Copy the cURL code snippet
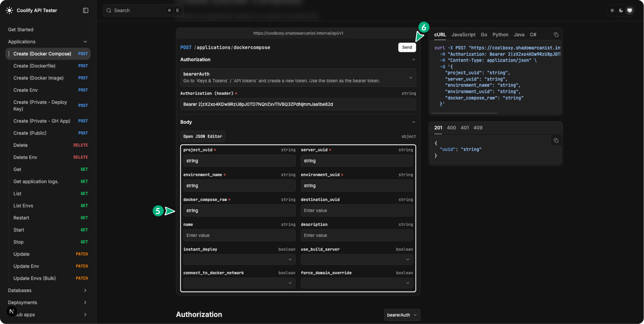The width and height of the screenshot is (644, 324). click(x=556, y=35)
